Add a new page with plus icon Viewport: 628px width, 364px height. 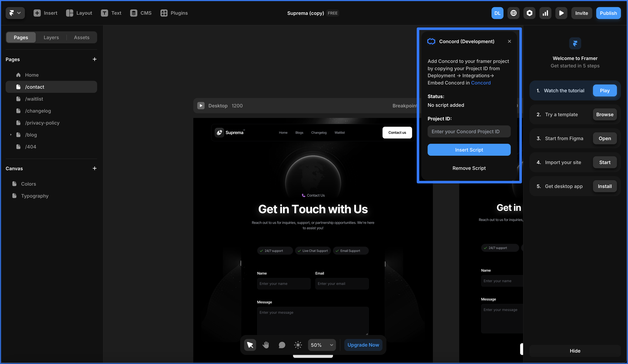(x=94, y=59)
